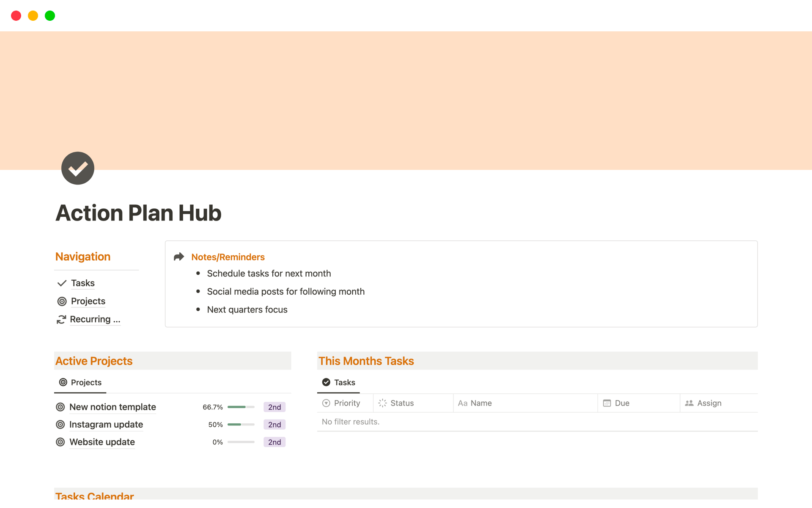
Task: Click the This Months Tasks checkmark icon
Action: [x=326, y=381]
